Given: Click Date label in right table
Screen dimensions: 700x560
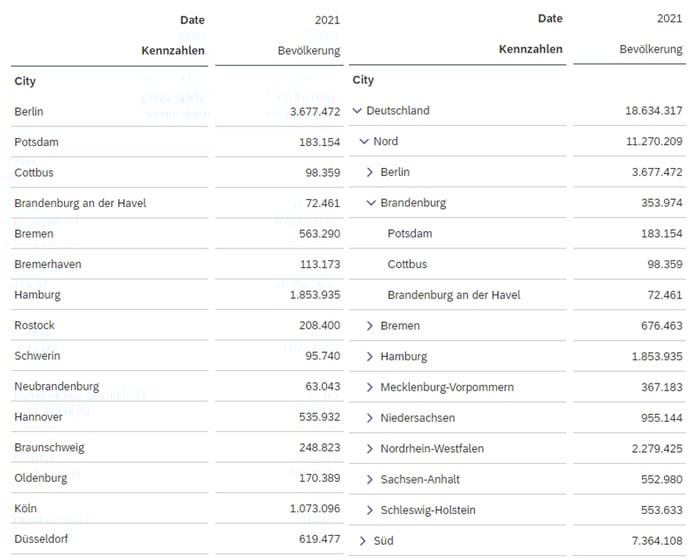Looking at the screenshot, I should coord(550,18).
